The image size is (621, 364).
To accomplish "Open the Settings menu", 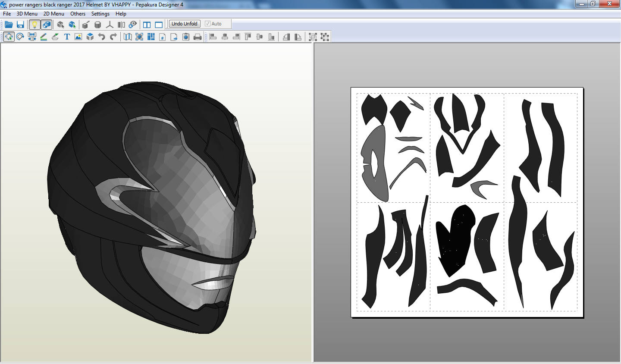I will click(100, 13).
